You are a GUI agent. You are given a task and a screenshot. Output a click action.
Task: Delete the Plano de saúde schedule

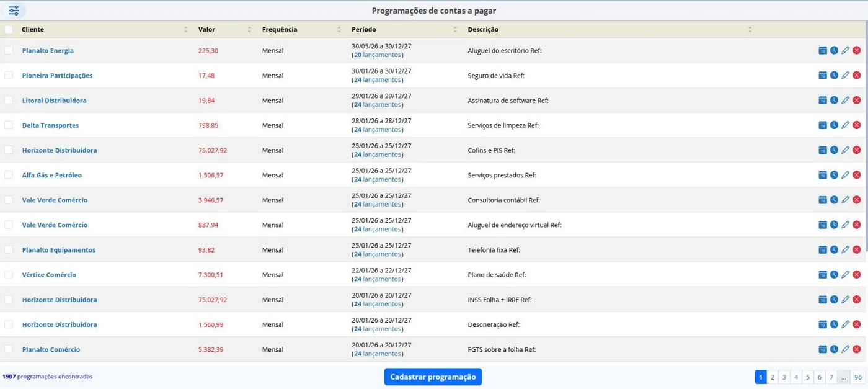tap(856, 274)
